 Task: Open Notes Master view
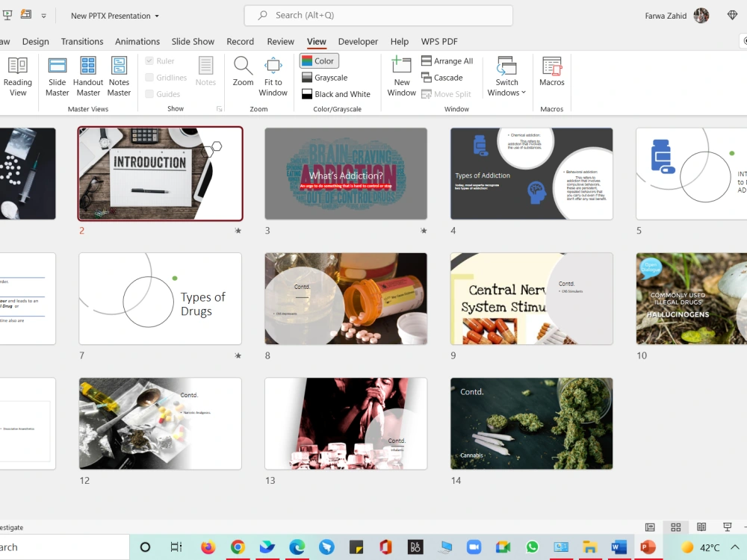coord(119,75)
